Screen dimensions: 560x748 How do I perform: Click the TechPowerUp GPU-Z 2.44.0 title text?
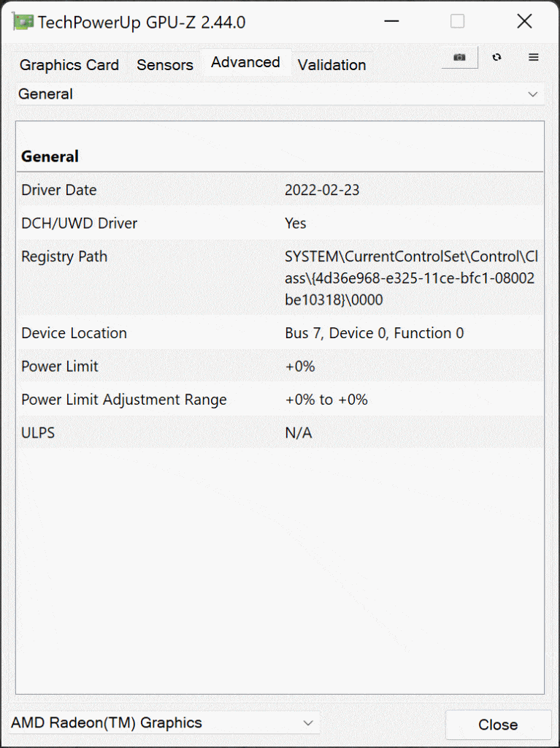click(142, 23)
